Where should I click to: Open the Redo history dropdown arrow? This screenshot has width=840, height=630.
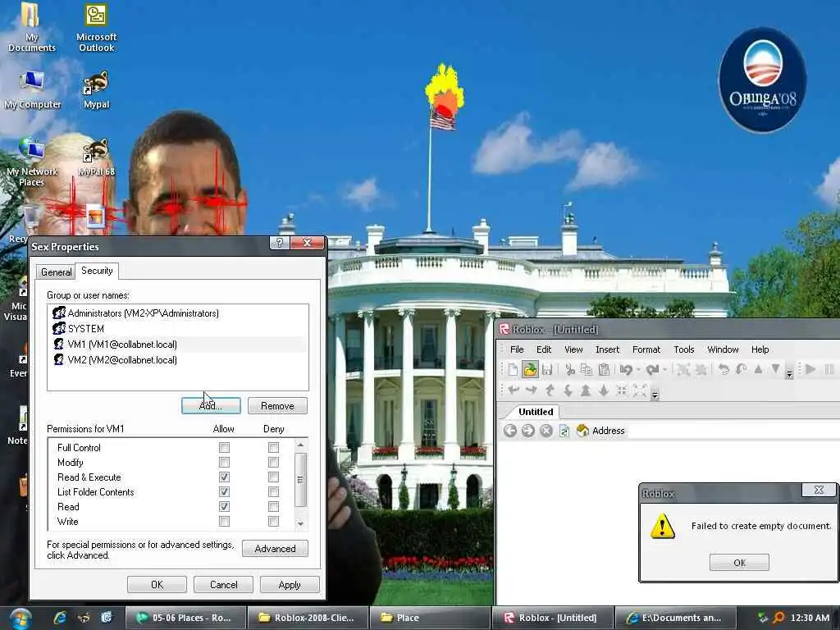tap(664, 370)
